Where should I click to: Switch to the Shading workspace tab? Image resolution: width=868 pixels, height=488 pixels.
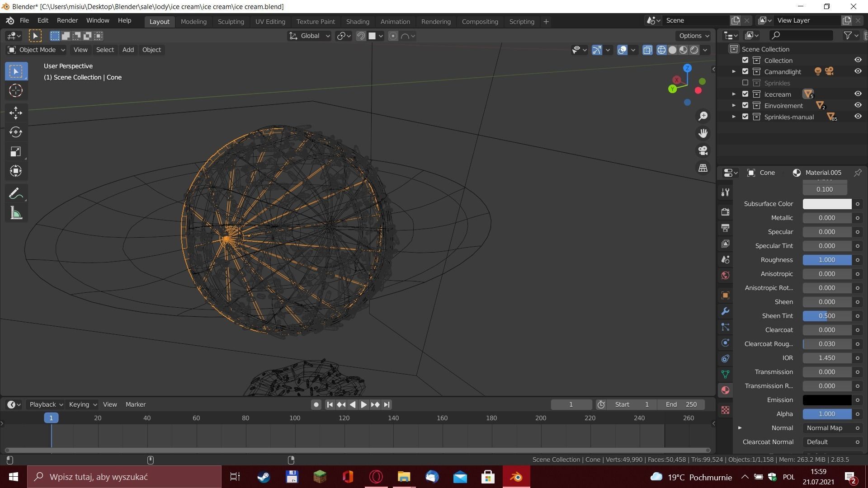357,21
